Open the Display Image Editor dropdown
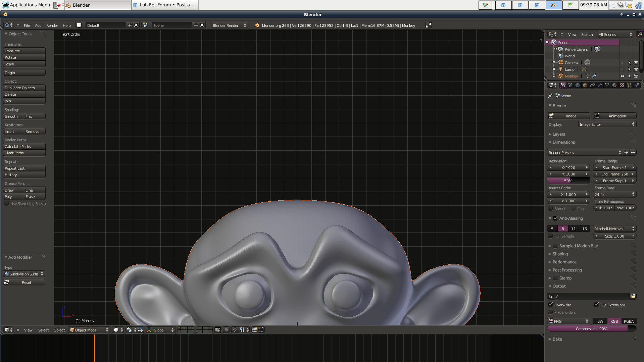The height and width of the screenshot is (362, 644). 607,124
